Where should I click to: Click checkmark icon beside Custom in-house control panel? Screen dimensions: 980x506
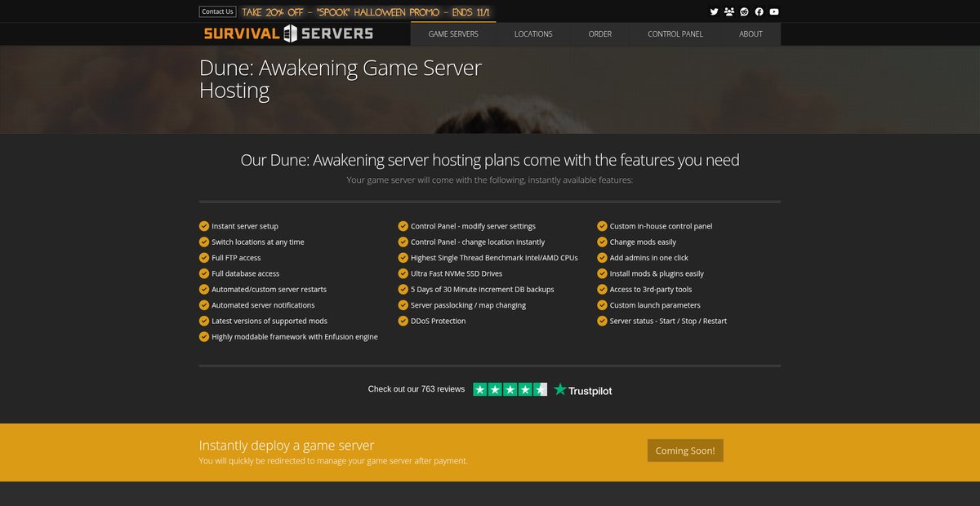pos(603,226)
